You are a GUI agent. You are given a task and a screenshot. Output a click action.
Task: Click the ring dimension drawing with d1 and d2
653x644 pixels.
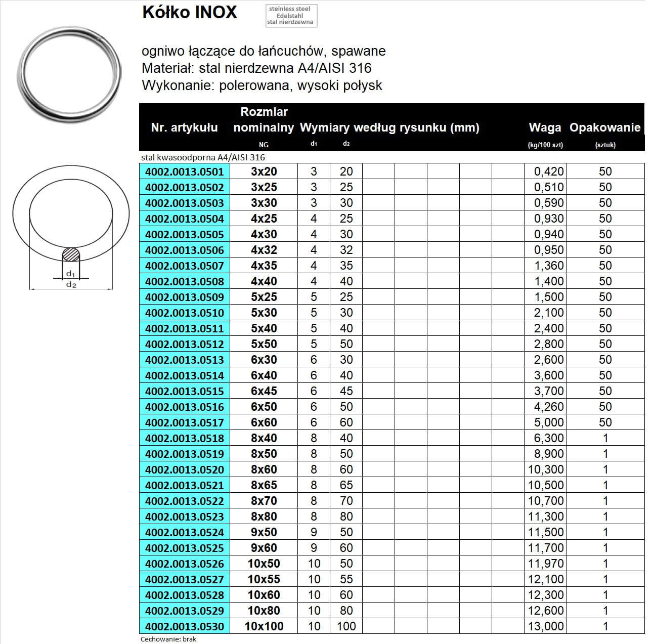tap(70, 230)
